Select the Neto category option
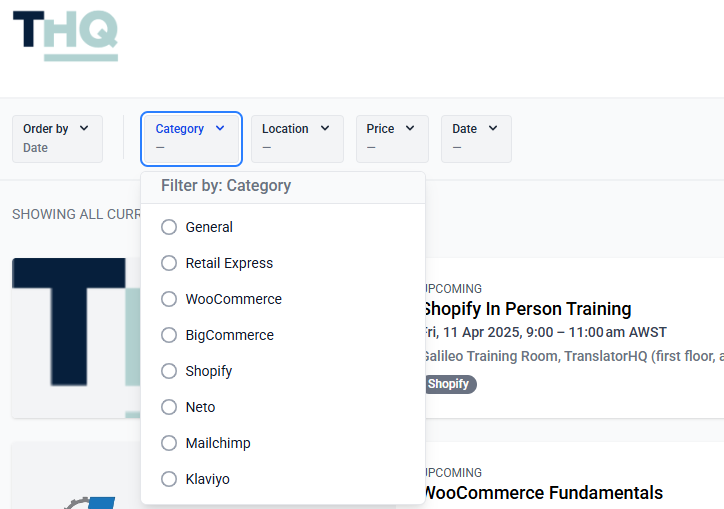 188,407
